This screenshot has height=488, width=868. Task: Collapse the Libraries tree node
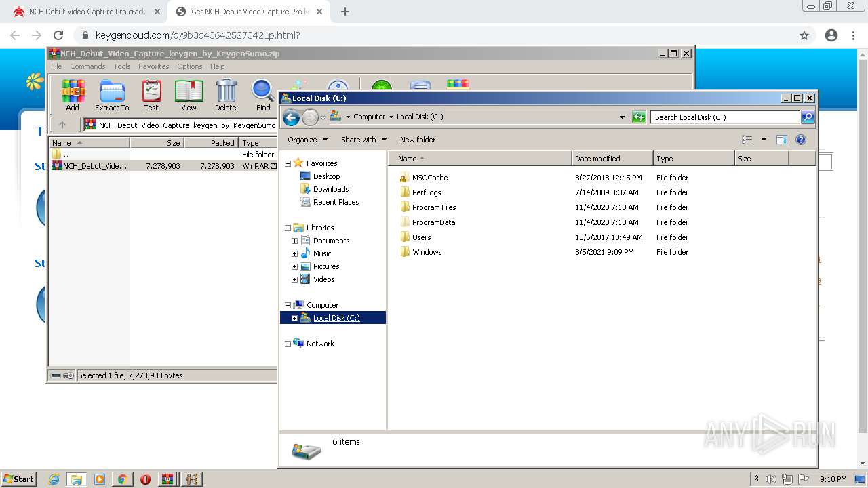click(x=288, y=228)
